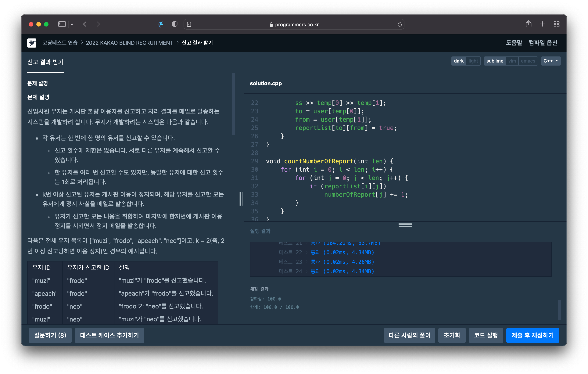Go forward with the forward arrow
Image resolution: width=588 pixels, height=374 pixels.
[98, 24]
